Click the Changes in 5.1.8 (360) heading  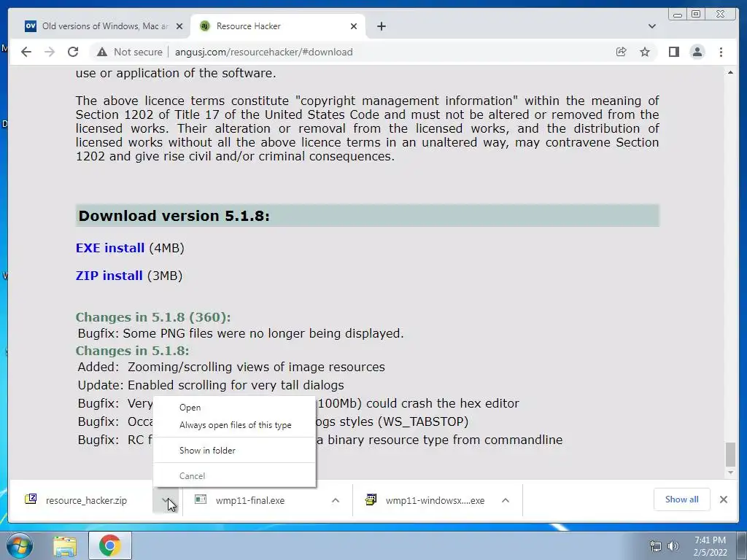[x=153, y=317]
